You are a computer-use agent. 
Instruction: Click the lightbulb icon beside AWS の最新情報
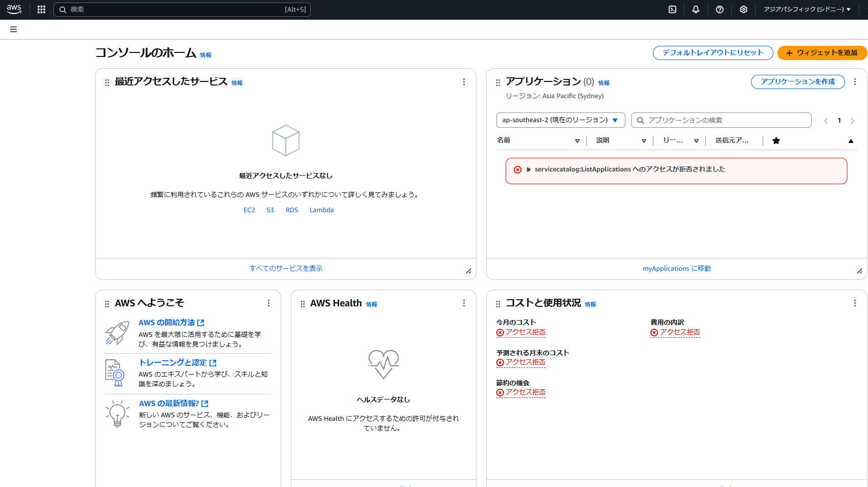pos(117,414)
